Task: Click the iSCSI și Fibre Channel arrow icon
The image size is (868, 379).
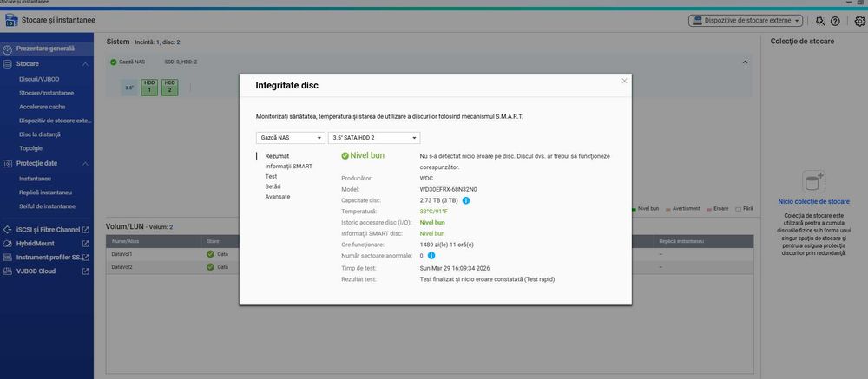Action: [x=7, y=230]
